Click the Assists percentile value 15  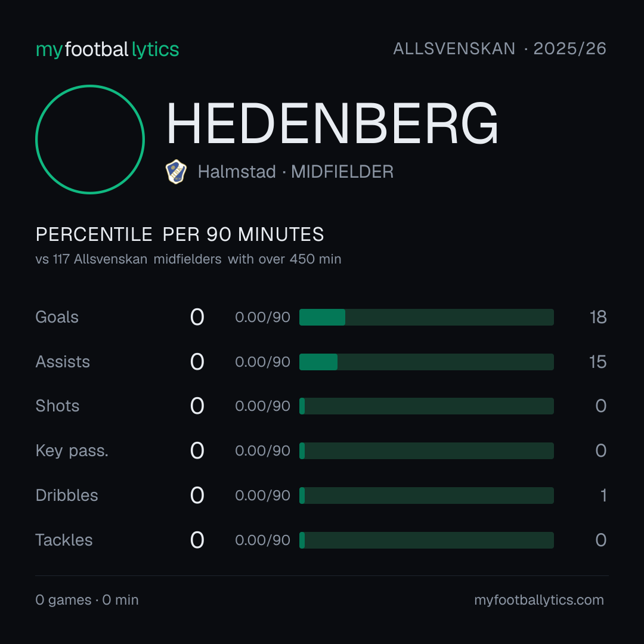click(x=598, y=362)
